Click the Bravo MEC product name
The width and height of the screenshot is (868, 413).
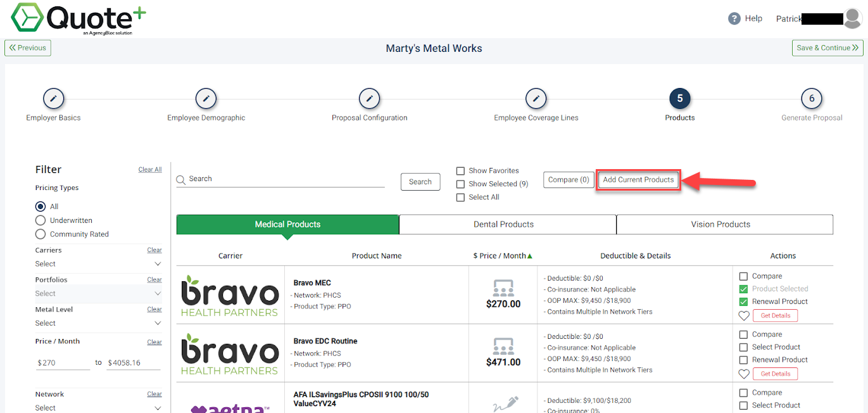tap(312, 283)
